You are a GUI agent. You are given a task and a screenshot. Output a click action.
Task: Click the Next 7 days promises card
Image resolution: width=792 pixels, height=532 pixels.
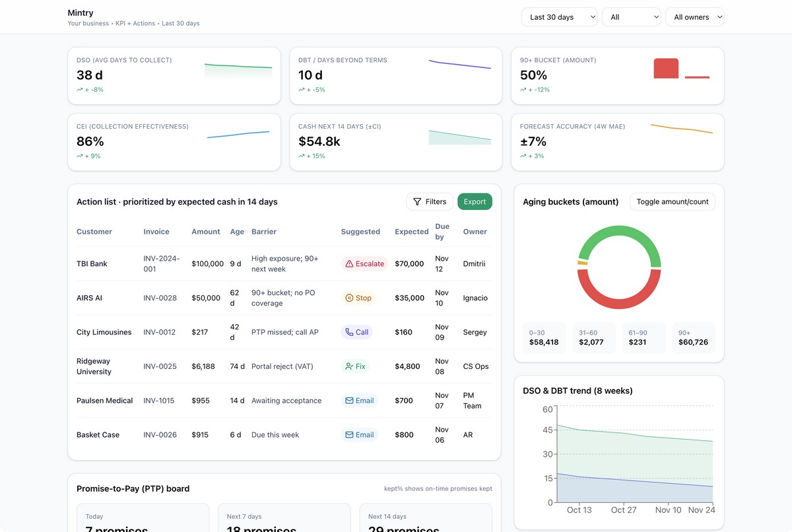click(284, 517)
